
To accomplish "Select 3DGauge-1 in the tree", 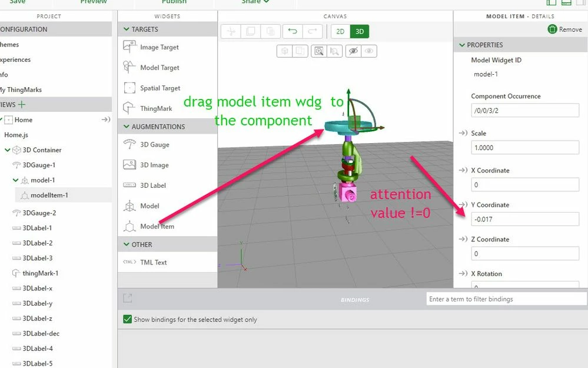I will [39, 165].
